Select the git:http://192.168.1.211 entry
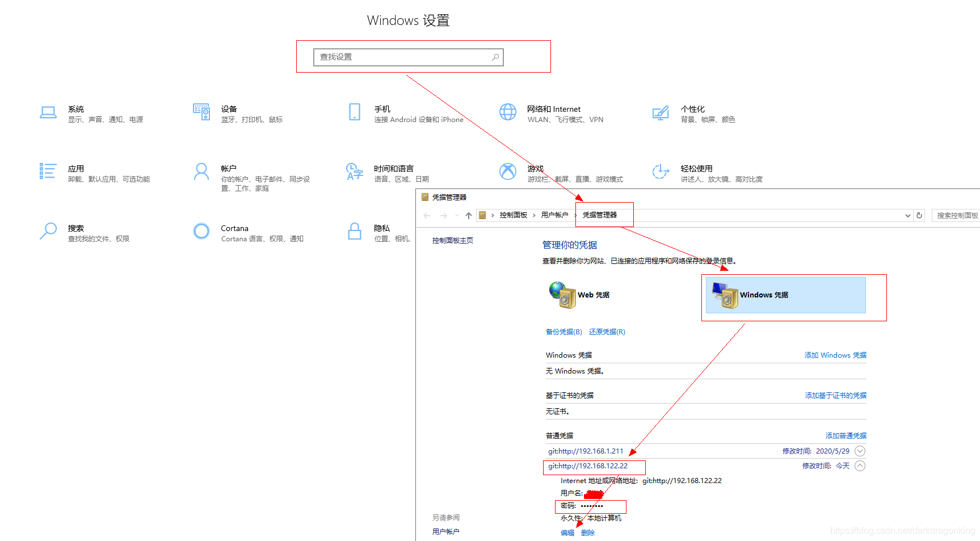 586,451
